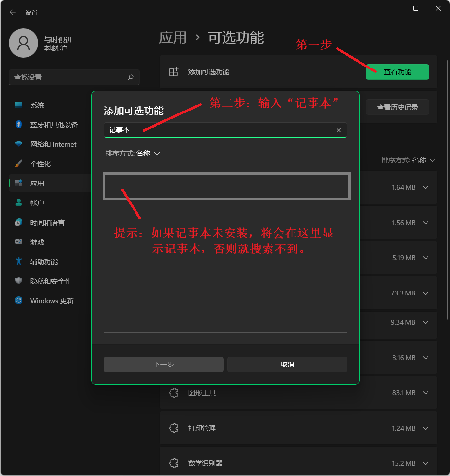This screenshot has width=450, height=476.
Task: Open the dialog's 排序方式: 名称 dropdown
Action: point(133,154)
